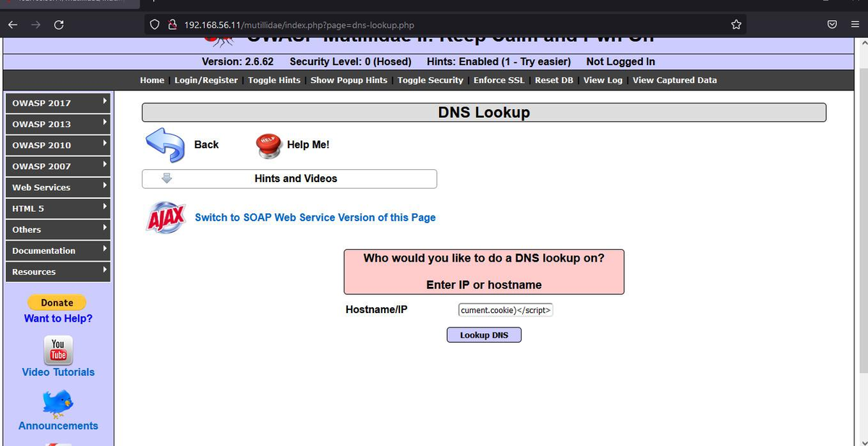
Task: Expand the Others menu
Action: pyautogui.click(x=58, y=229)
